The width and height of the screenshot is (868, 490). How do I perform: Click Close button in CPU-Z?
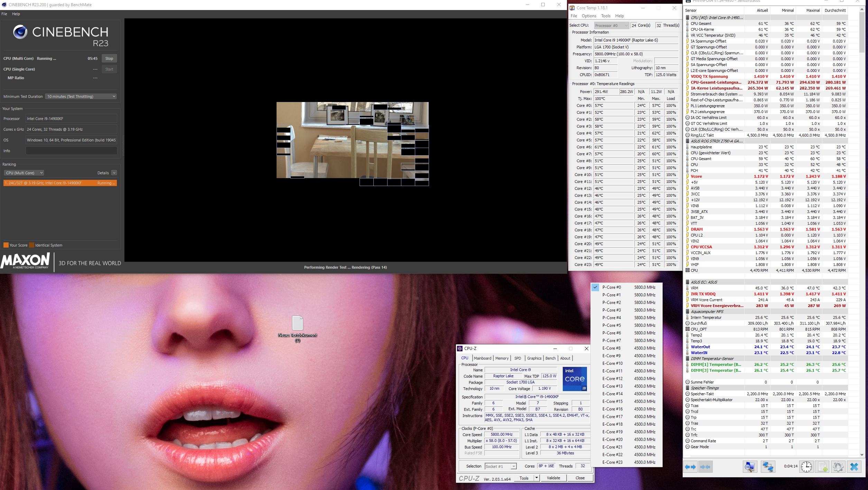(x=580, y=478)
